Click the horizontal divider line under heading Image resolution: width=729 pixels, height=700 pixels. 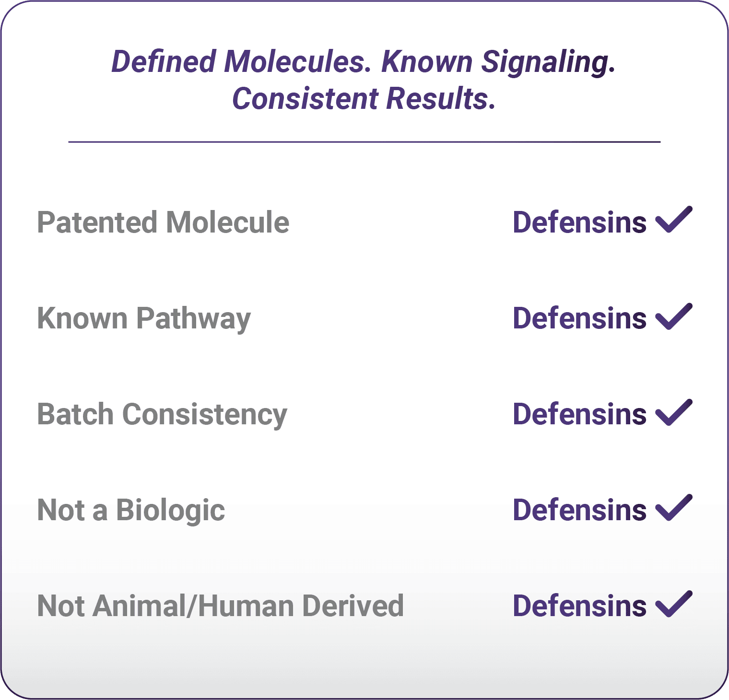pos(364,142)
